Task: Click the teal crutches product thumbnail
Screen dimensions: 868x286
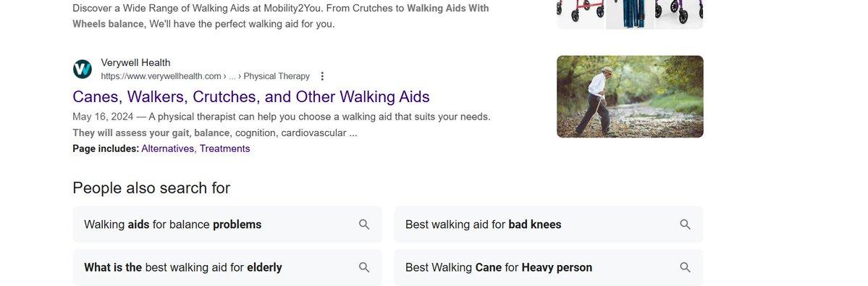Action: click(630, 13)
